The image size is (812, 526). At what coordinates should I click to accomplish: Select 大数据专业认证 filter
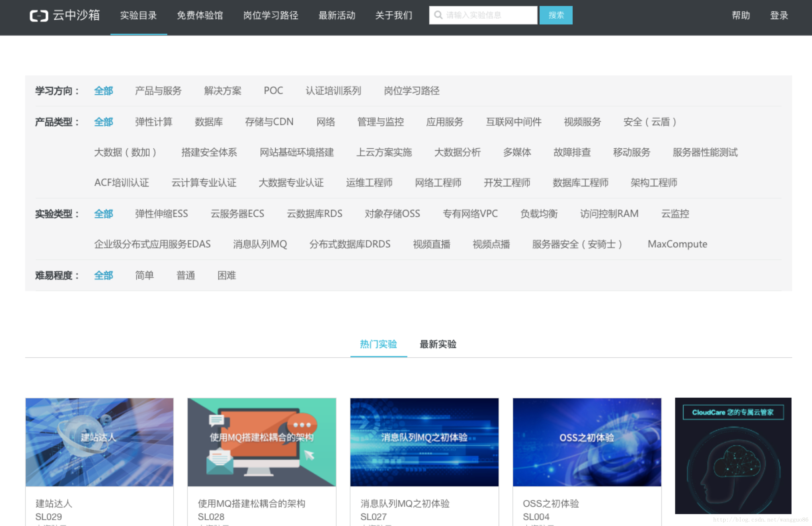(x=291, y=183)
